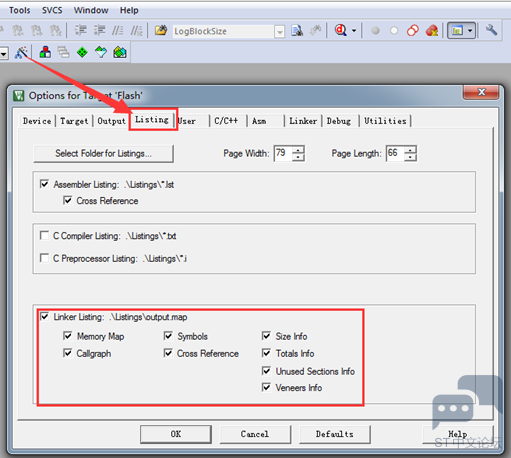Click the Incremental Find binoculars icon
The width and height of the screenshot is (511, 458).
(x=315, y=31)
